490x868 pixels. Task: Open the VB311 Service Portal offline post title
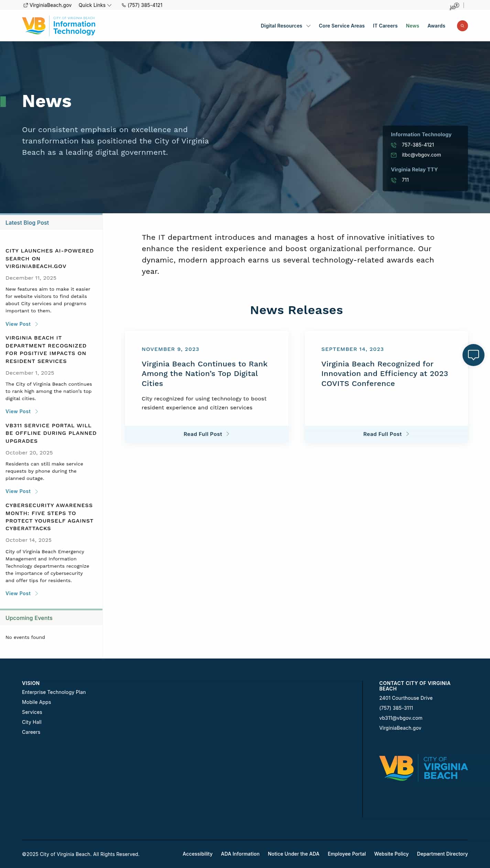[51, 433]
